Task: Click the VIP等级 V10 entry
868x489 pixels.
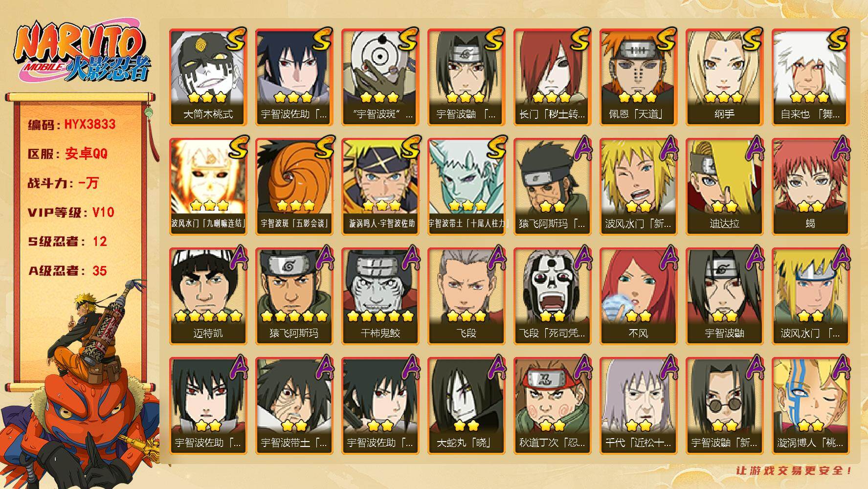Action: [x=71, y=212]
